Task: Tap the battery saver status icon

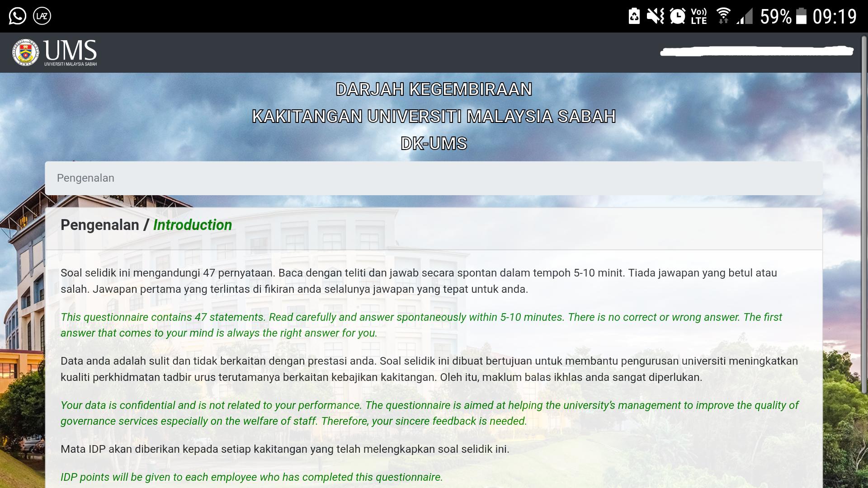Action: (634, 16)
